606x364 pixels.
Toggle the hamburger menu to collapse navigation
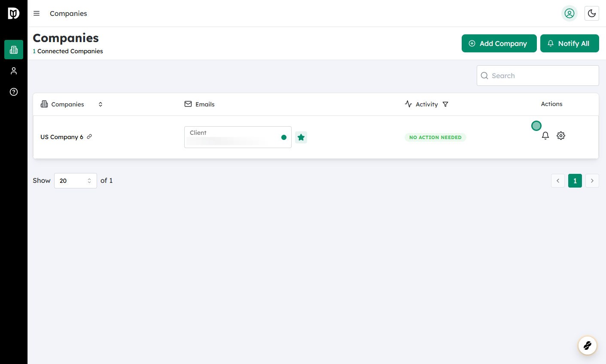point(37,13)
